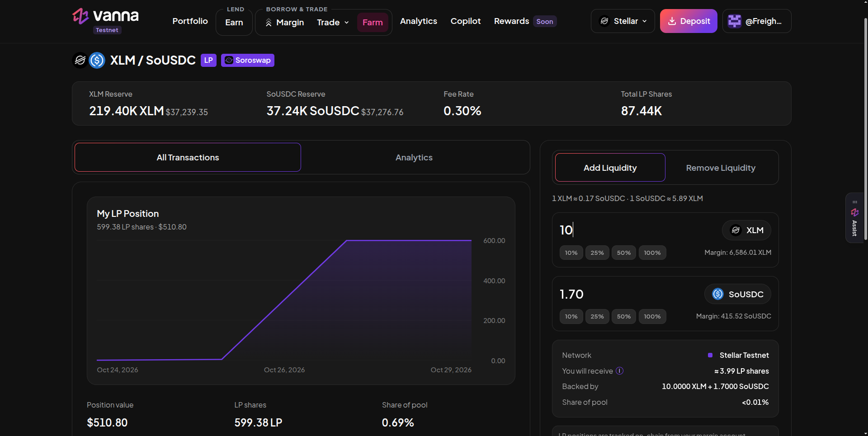Set SoUSDC amount to 10%
This screenshot has height=436, width=868.
click(x=571, y=317)
